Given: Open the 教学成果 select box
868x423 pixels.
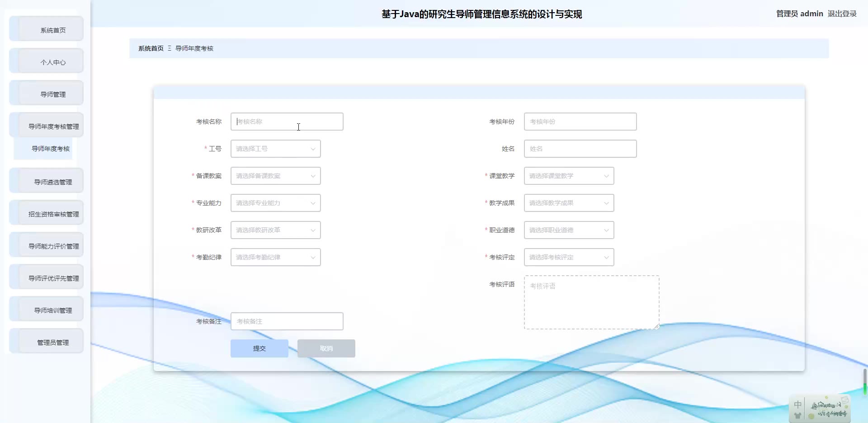Looking at the screenshot, I should pyautogui.click(x=569, y=203).
